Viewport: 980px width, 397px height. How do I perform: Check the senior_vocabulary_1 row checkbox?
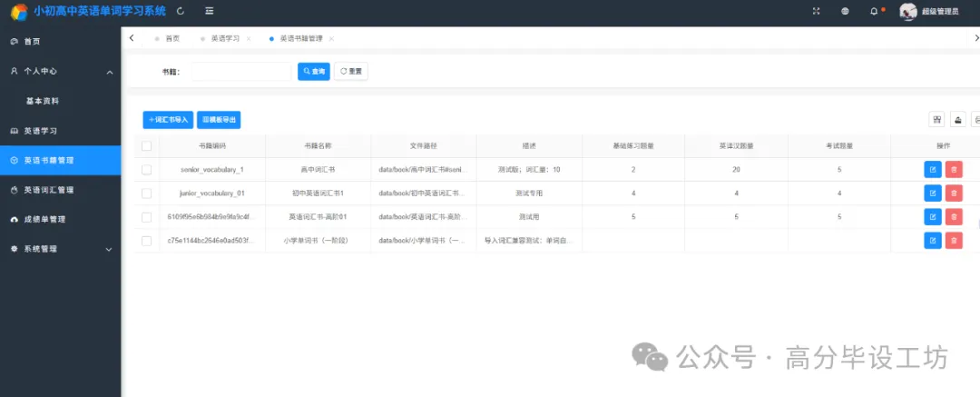146,170
